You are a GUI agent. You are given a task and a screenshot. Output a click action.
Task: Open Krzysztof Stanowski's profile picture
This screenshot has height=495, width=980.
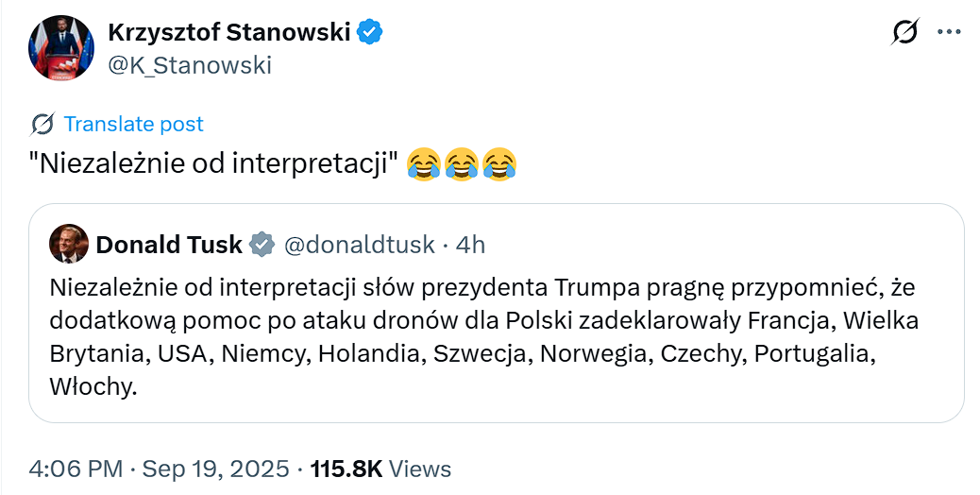click(61, 47)
